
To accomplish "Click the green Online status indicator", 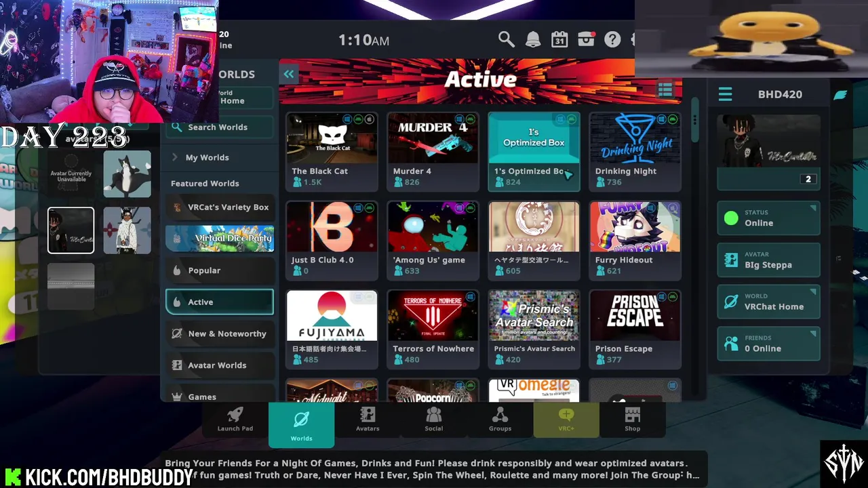I will click(731, 218).
